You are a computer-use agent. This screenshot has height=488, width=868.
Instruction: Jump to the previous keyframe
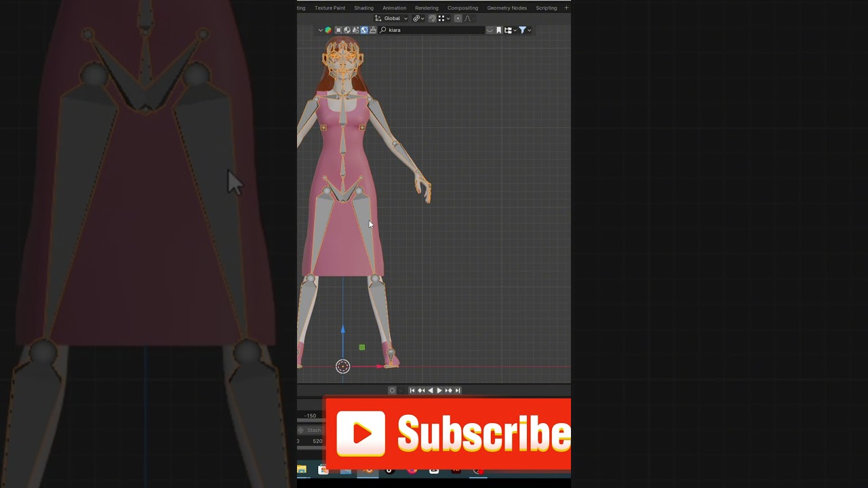tap(421, 390)
